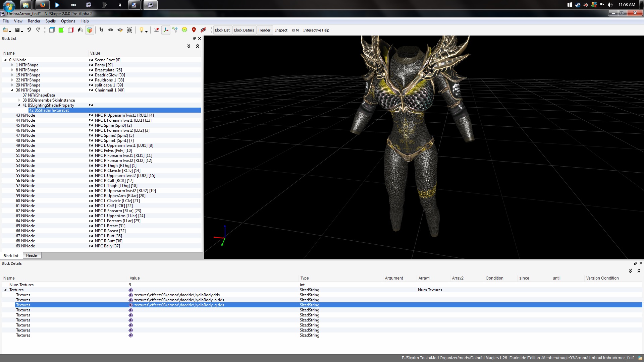This screenshot has height=362, width=644.
Task: Open Firefox from the taskbar
Action: click(42, 5)
